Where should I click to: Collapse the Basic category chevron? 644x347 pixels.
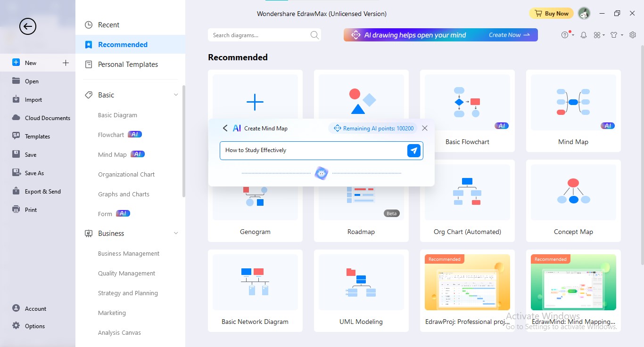coord(176,95)
